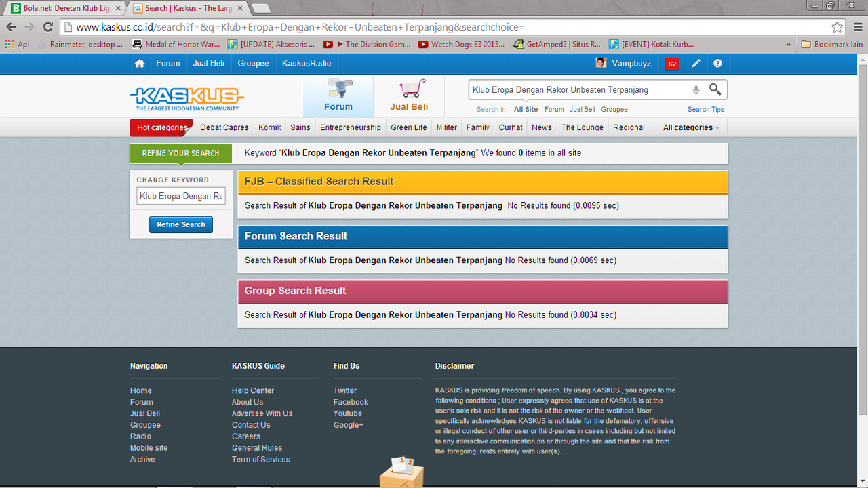Open the Medal of Honor War bookmark
The image size is (868, 488).
(x=176, y=44)
